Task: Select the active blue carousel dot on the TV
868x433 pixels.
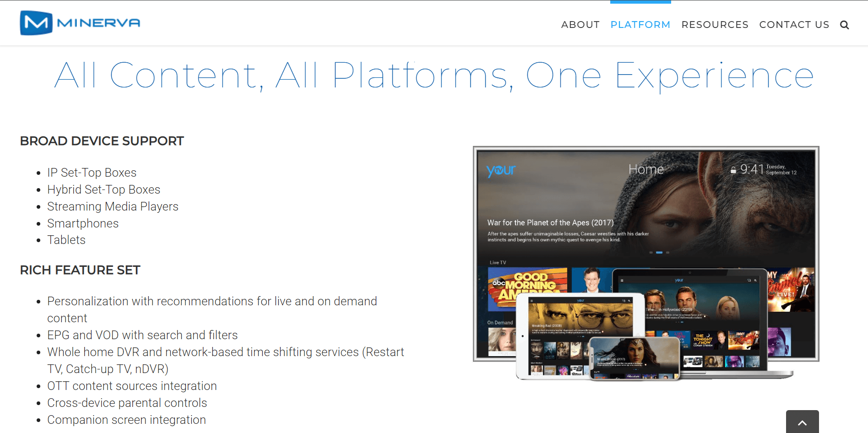Action: pyautogui.click(x=659, y=253)
